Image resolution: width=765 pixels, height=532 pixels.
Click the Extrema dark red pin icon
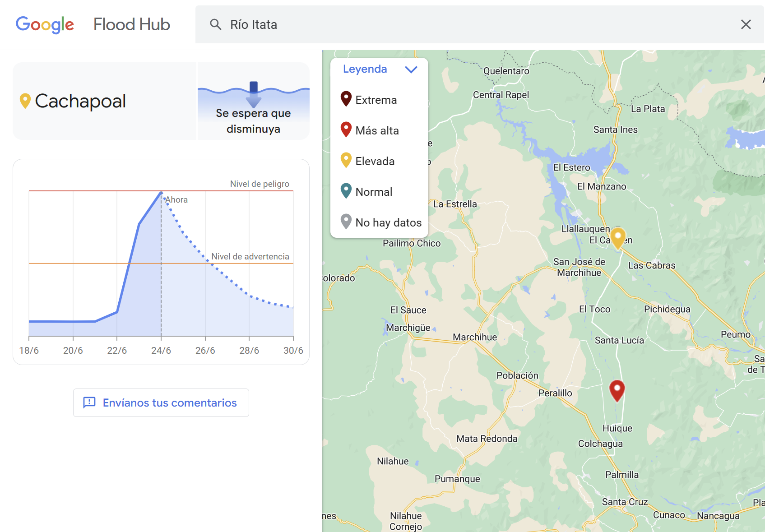click(346, 99)
